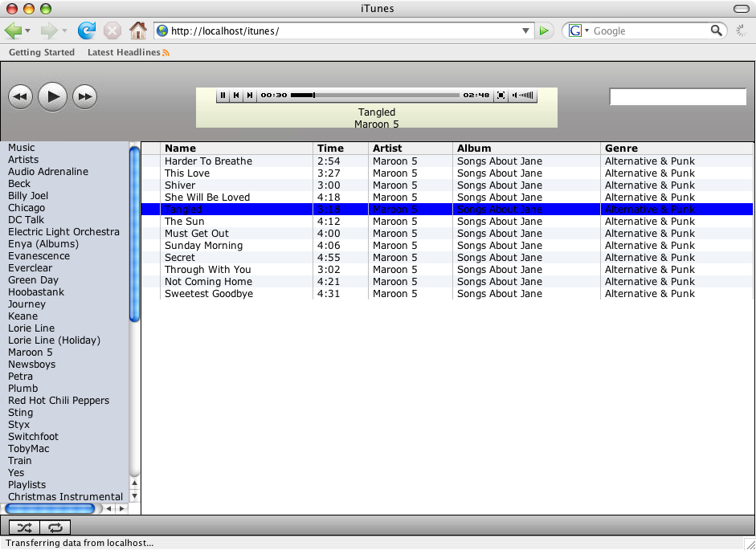Select Switchfoot in the sidebar
Image resolution: width=756 pixels, height=550 pixels.
(x=33, y=437)
